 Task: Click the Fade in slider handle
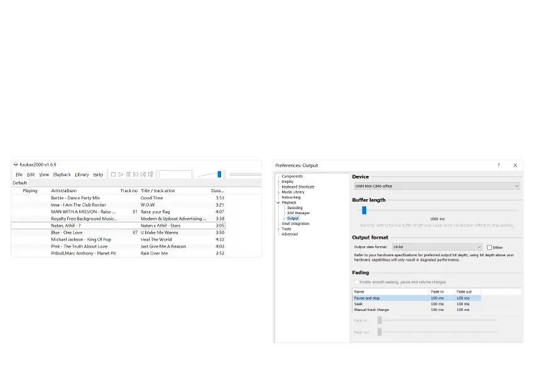[x=379, y=320]
